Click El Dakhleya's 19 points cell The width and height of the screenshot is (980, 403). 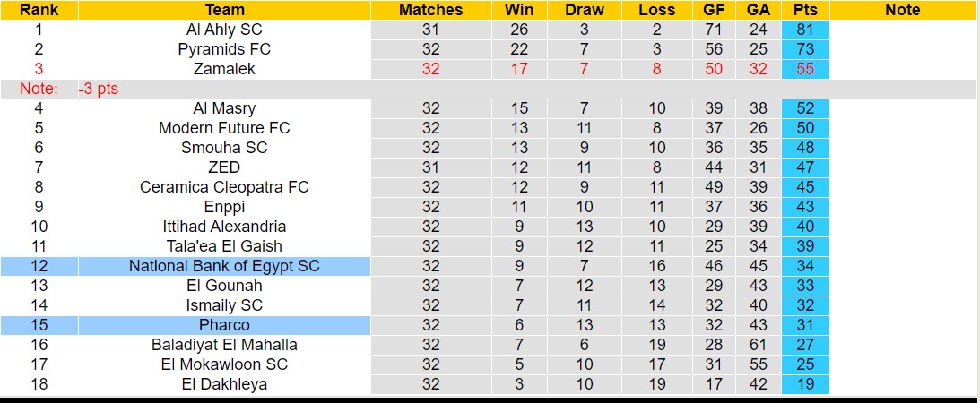tap(805, 384)
